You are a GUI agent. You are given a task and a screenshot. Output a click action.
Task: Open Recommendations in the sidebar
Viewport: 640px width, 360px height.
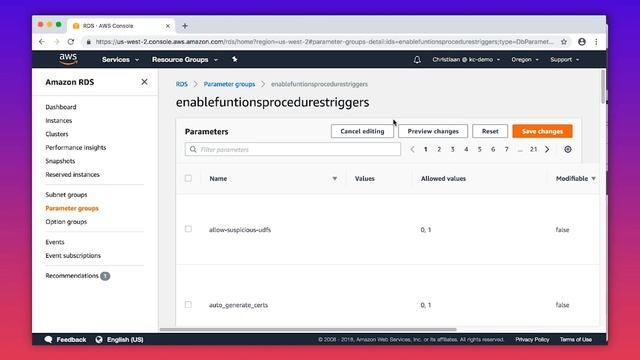(72, 276)
